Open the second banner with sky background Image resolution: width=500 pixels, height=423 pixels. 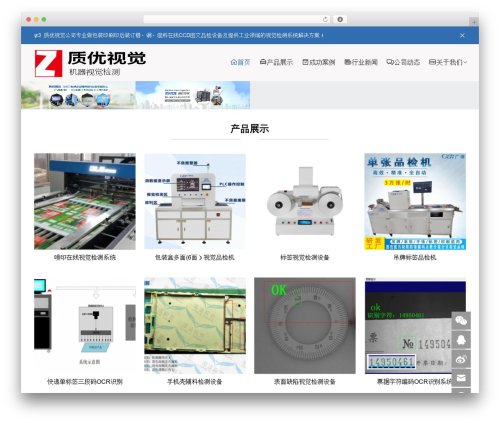[x=193, y=95]
